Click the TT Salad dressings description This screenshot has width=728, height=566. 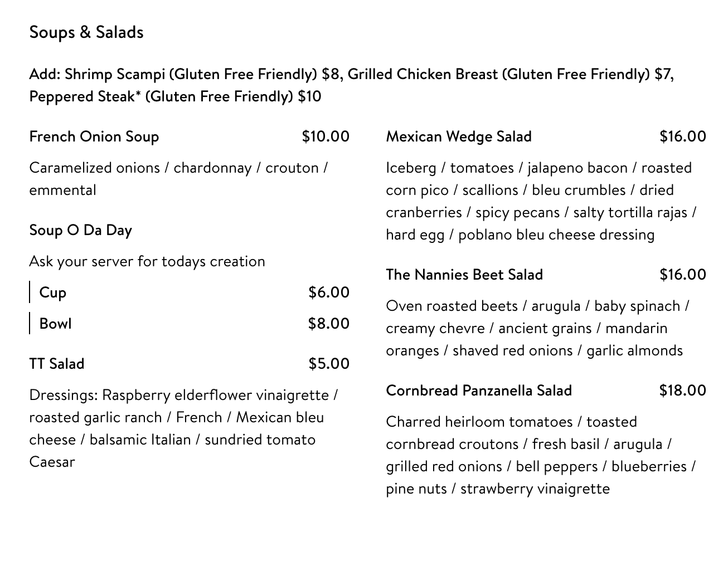click(184, 428)
